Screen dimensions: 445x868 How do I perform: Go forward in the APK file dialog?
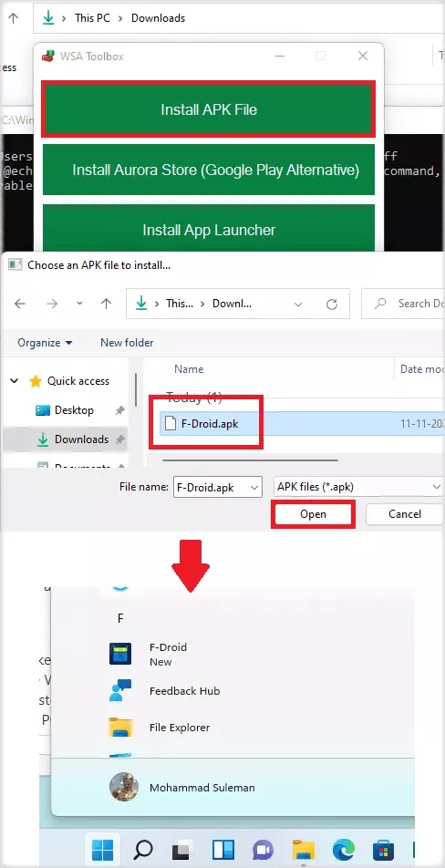tap(52, 304)
